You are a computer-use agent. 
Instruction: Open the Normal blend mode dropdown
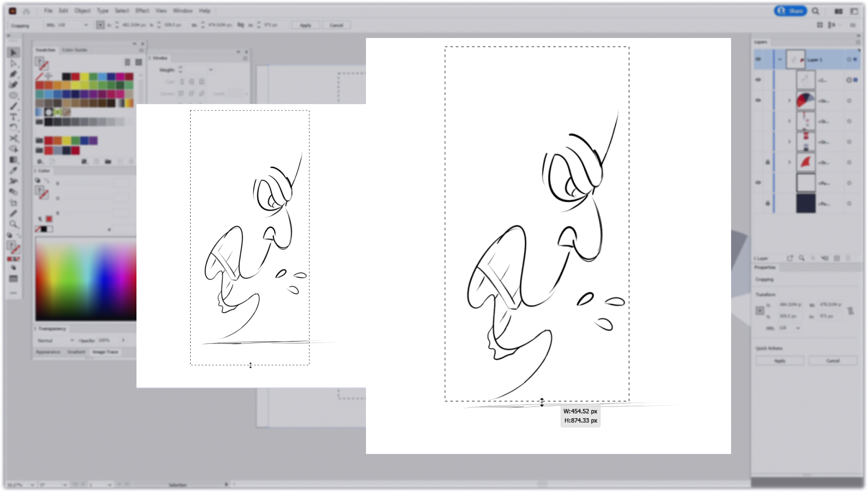coord(55,340)
